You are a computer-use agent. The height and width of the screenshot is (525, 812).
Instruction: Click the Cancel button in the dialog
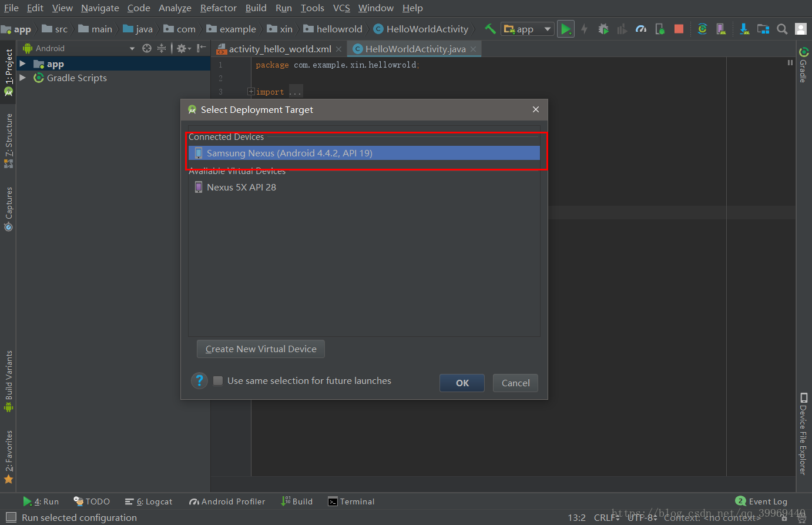pyautogui.click(x=515, y=383)
